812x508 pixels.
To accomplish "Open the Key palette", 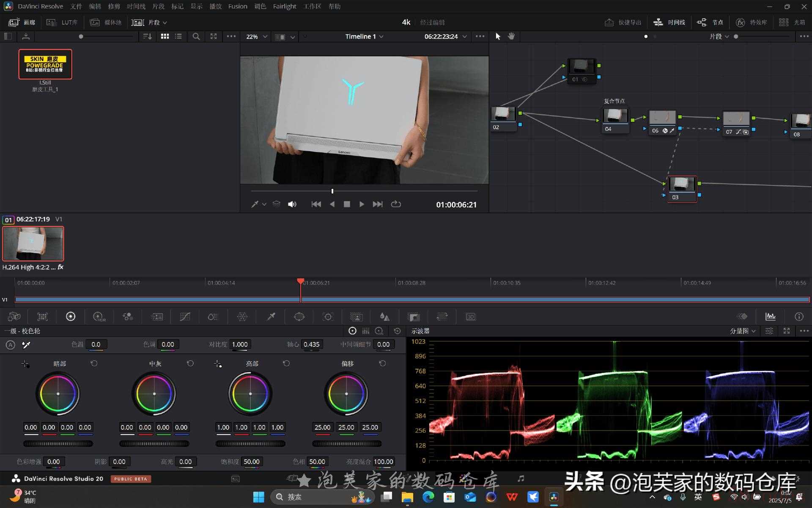I will pos(414,317).
